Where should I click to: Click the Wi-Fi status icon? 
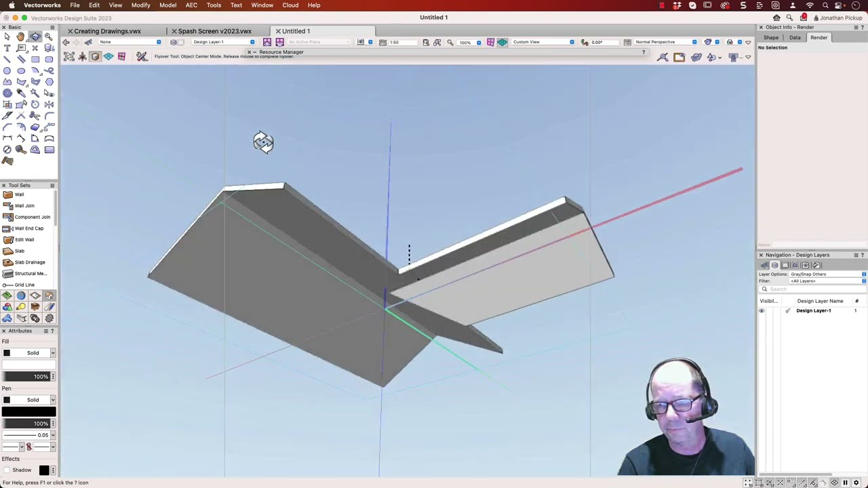[x=810, y=5]
